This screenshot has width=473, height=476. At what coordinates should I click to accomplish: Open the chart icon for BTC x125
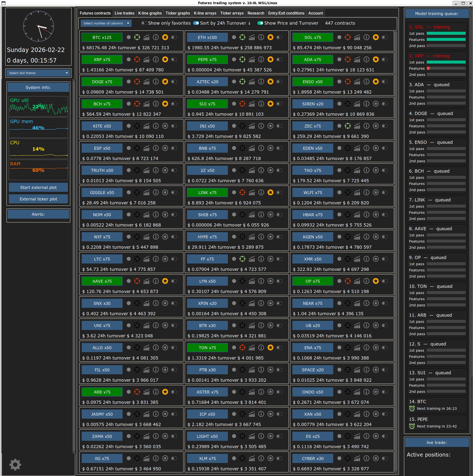146,37
